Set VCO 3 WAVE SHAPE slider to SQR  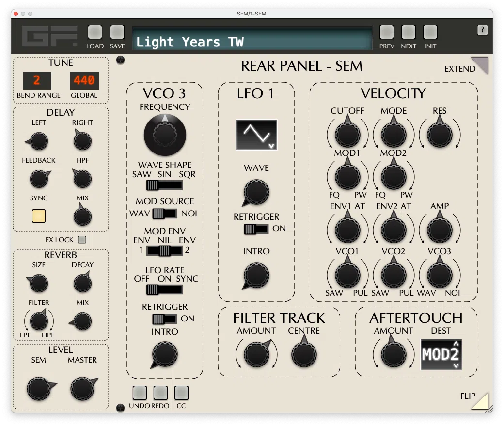178,185
